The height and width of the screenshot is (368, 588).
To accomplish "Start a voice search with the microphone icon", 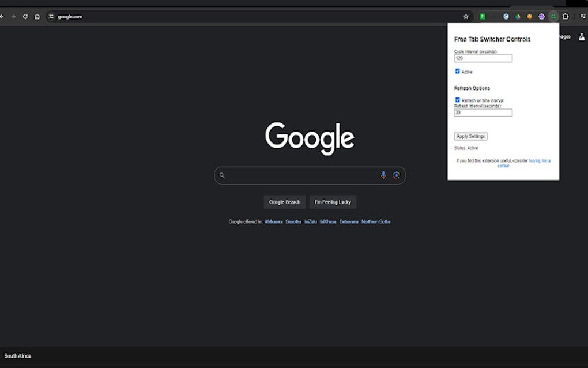I will pos(383,175).
